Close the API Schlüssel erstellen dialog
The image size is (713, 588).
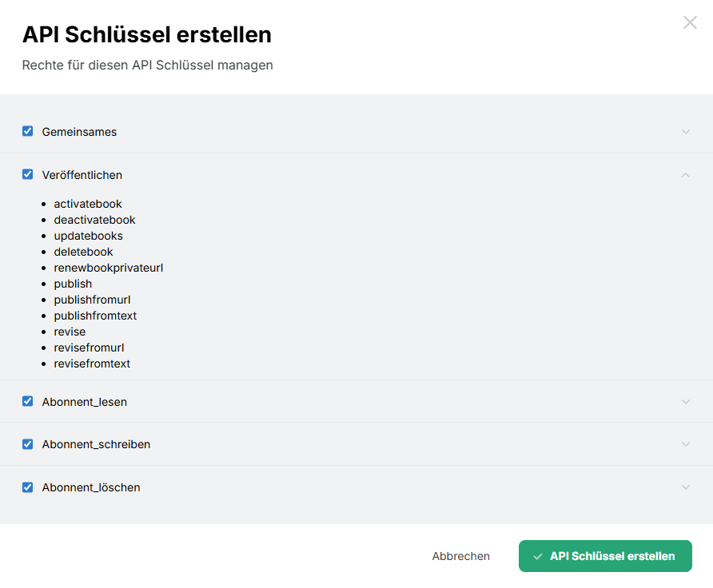(690, 22)
